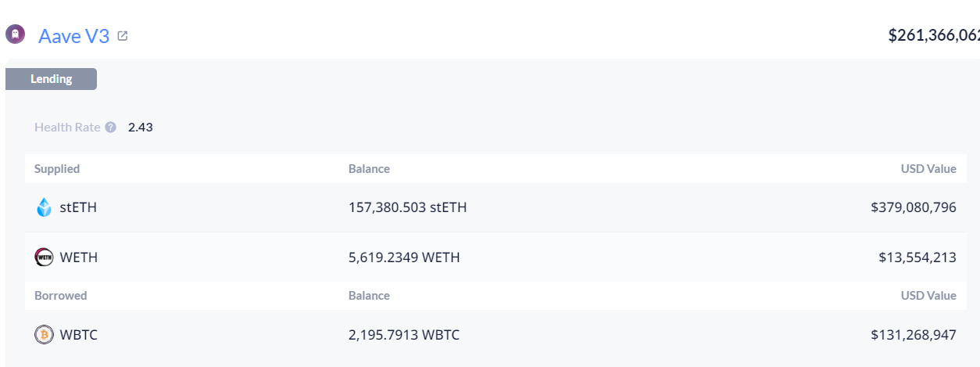This screenshot has width=980, height=367.
Task: Click the $131,268,947 WBTC USD value
Action: pyautogui.click(x=913, y=335)
